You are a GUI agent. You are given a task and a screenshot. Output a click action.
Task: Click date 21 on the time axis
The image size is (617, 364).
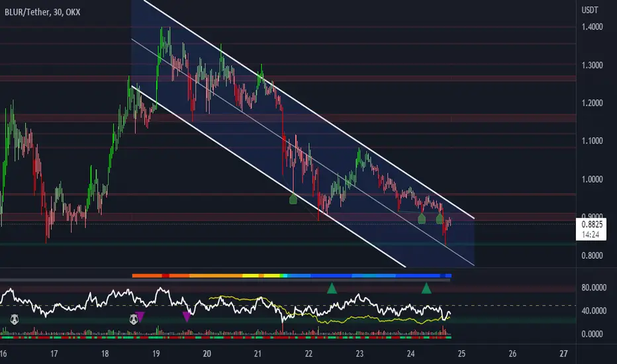point(258,353)
